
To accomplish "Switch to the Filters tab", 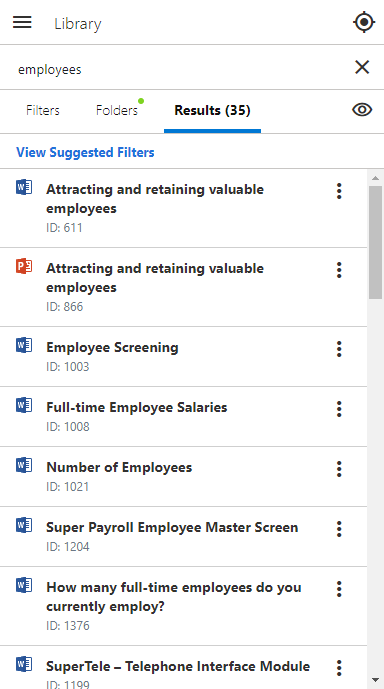I will point(43,110).
